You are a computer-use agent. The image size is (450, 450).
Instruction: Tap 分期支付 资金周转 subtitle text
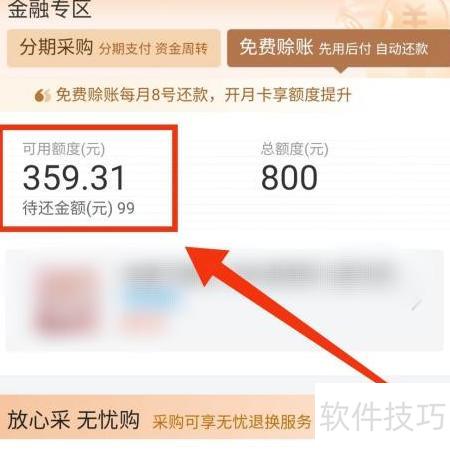coord(153,49)
